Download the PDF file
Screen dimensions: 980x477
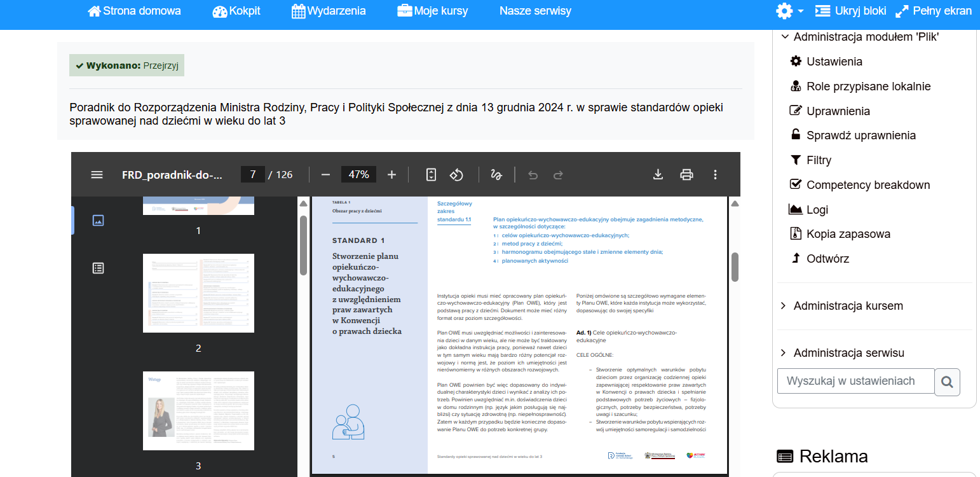[x=658, y=174]
